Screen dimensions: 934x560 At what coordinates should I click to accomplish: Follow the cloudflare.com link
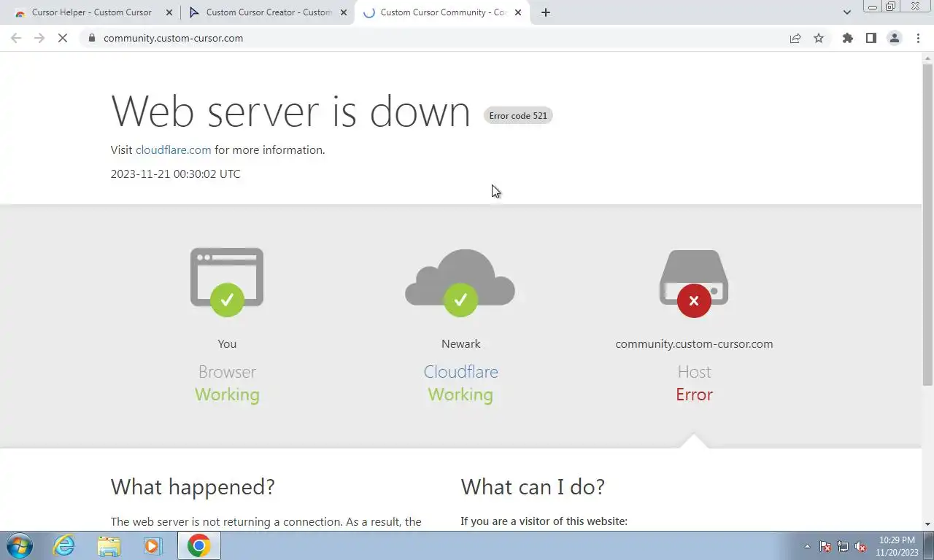[x=173, y=149]
